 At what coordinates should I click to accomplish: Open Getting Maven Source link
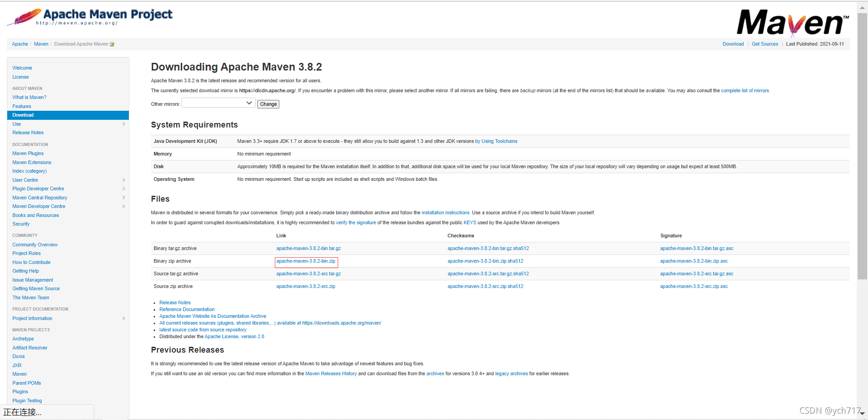point(36,288)
